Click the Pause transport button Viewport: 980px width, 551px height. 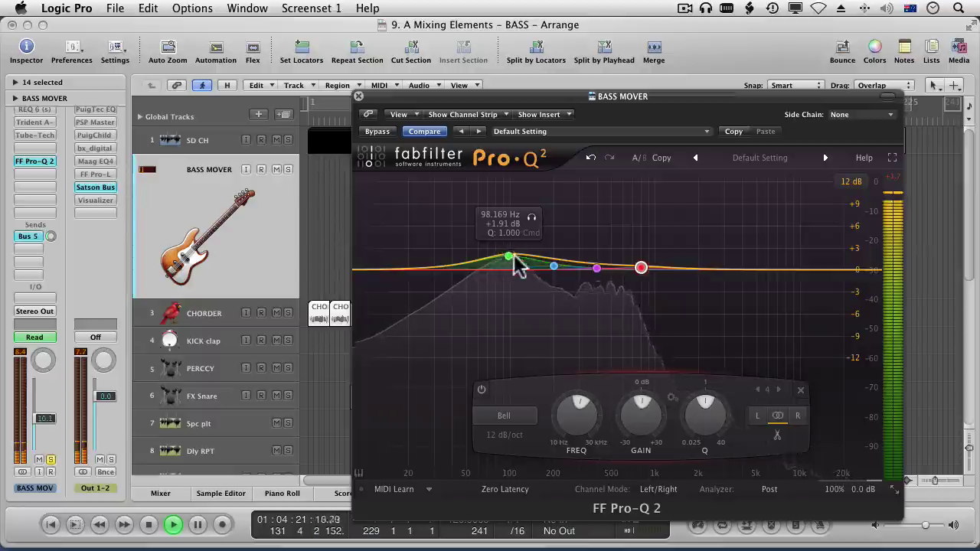(x=198, y=524)
